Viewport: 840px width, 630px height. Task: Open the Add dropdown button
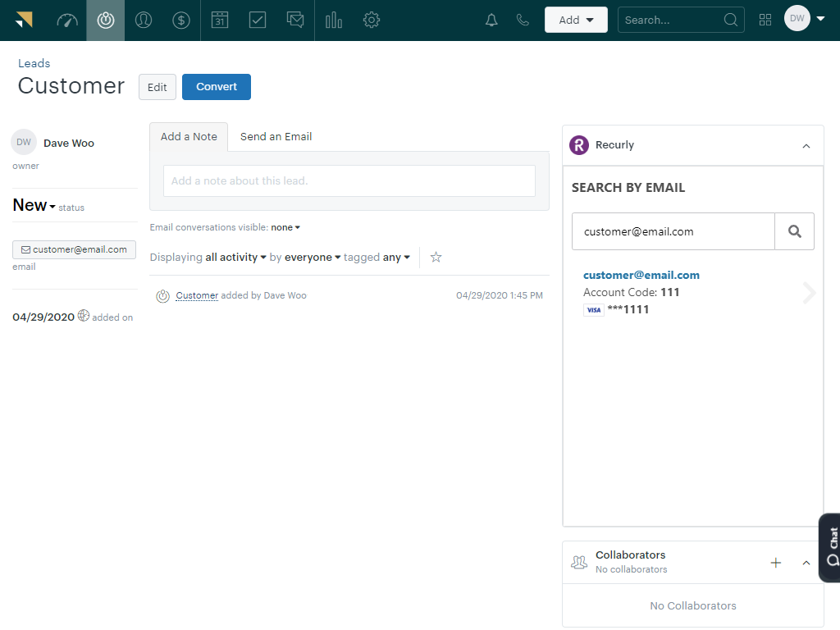576,21
